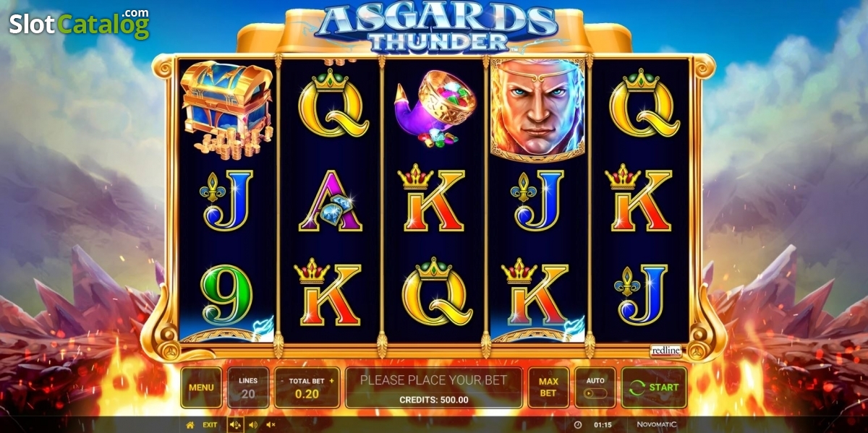Click the treasure chest symbol

pyautogui.click(x=226, y=110)
